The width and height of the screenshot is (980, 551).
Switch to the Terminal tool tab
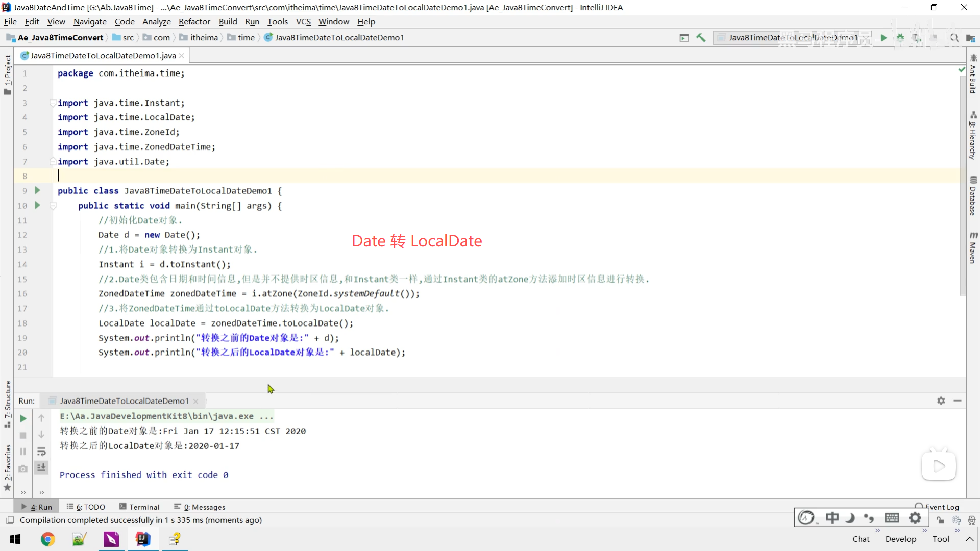coord(139,507)
